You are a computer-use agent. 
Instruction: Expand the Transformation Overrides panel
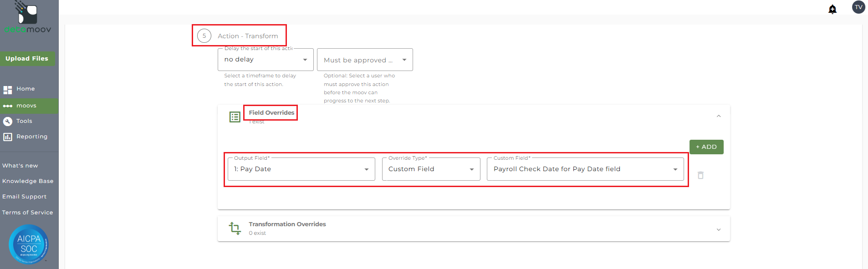pos(719,229)
